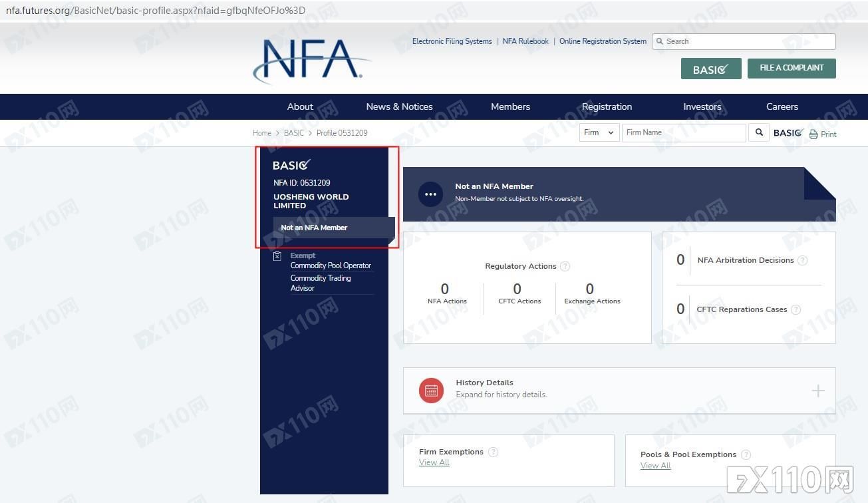Click the red calendar History Details icon

pos(431,391)
